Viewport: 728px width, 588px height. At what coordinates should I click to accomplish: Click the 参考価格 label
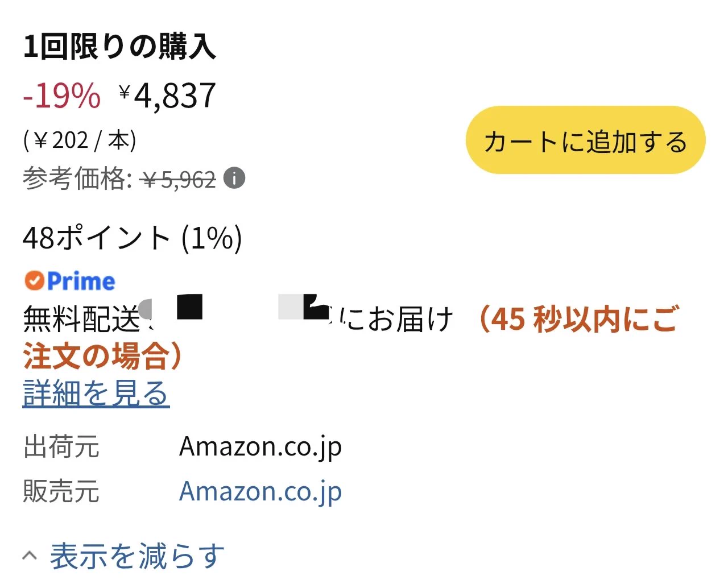[x=77, y=179]
